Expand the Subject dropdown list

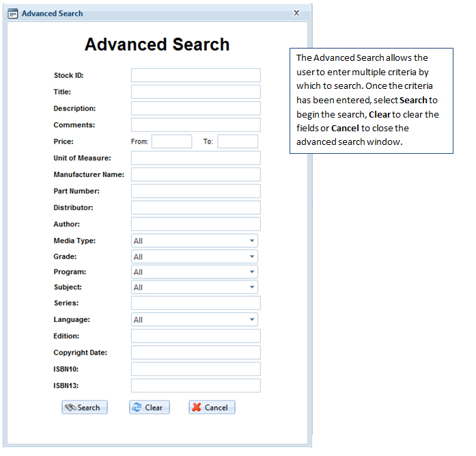252,288
